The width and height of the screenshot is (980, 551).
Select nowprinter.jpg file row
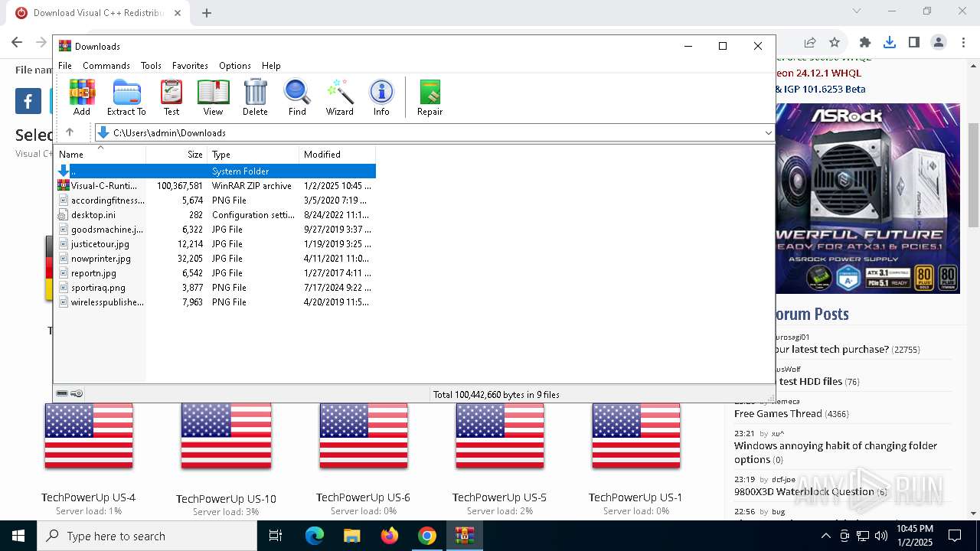click(x=216, y=259)
